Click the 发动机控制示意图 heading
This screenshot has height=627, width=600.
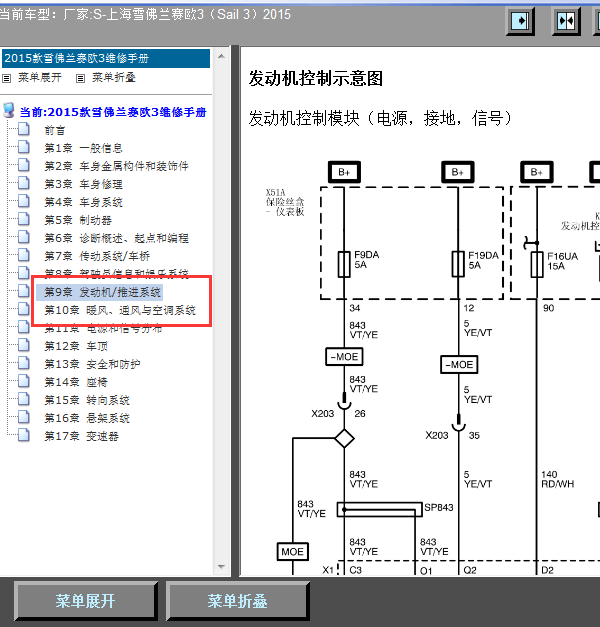[316, 78]
